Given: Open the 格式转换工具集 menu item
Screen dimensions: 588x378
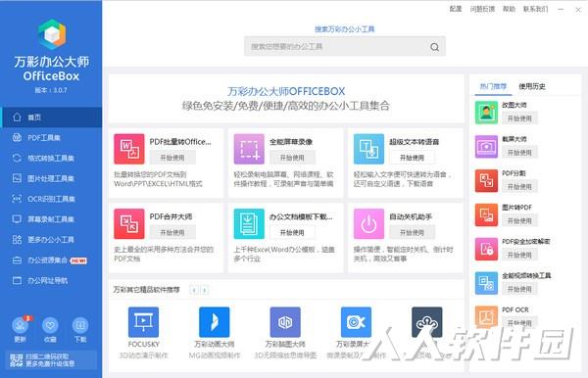Looking at the screenshot, I should pos(51,158).
